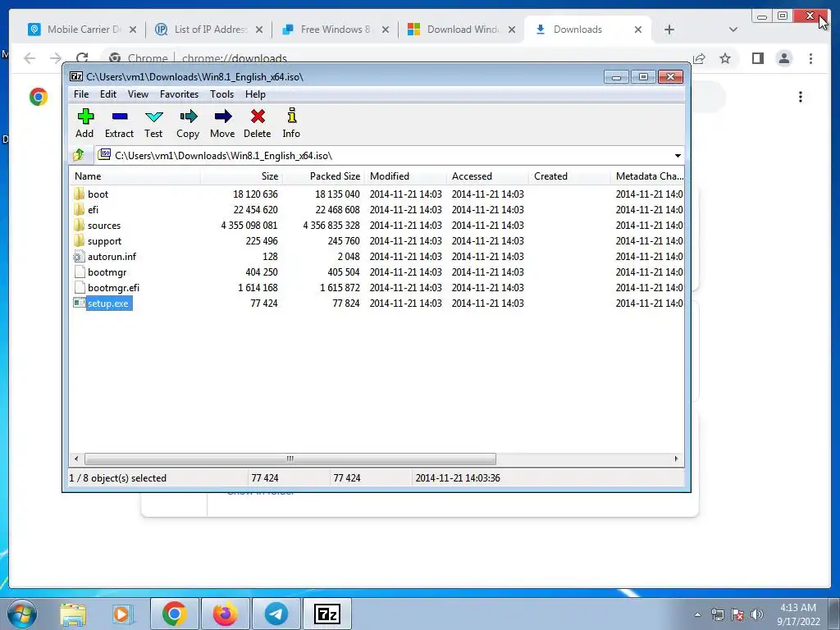Click the red Delete toolbar icon
The height and width of the screenshot is (630, 840).
258,116
